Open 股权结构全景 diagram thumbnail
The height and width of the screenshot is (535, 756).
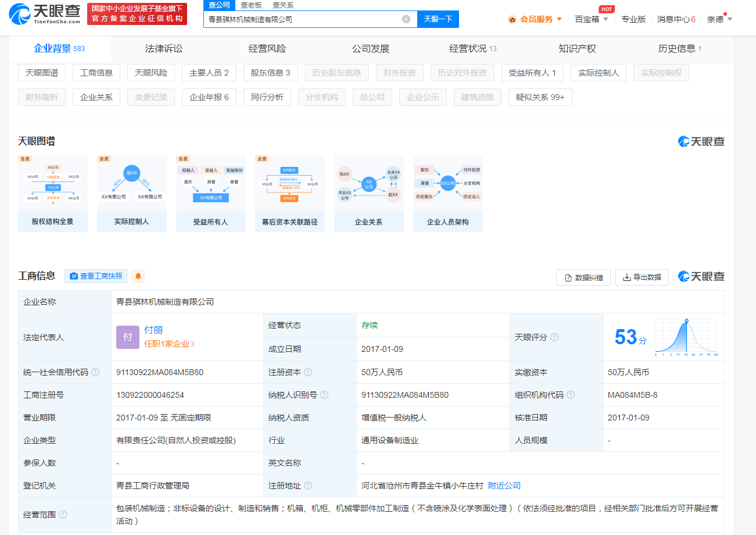[53, 194]
